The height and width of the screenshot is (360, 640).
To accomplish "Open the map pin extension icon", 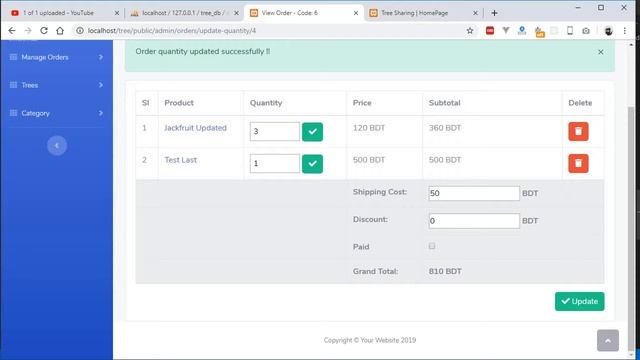I will coord(522,31).
